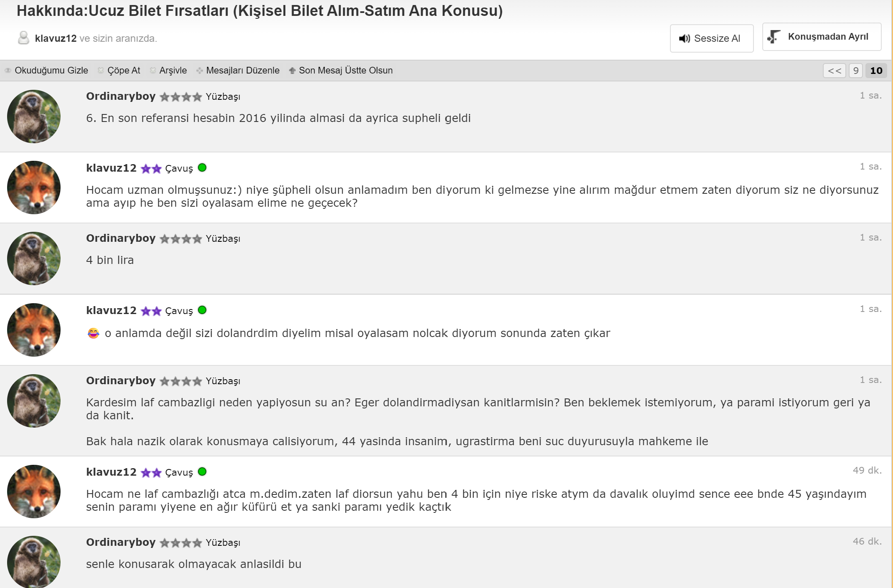Go to previous pages with << button
Viewport: 893px width, 588px height.
click(835, 71)
